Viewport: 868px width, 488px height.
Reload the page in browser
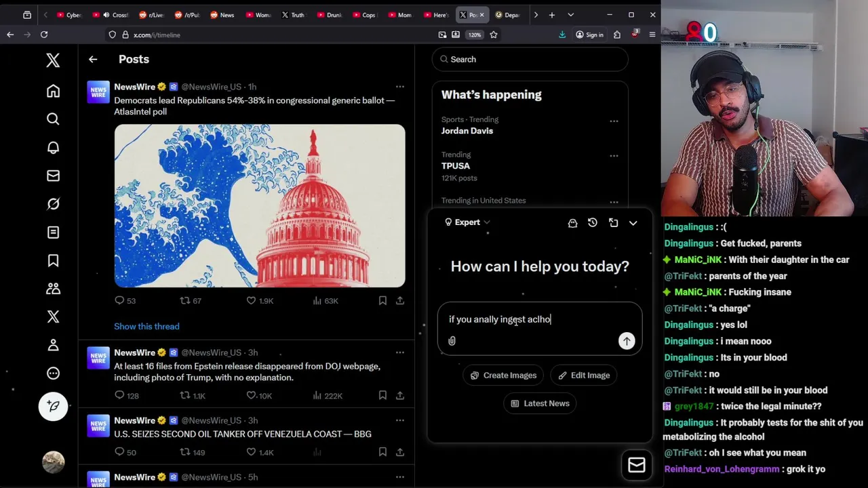click(x=44, y=35)
